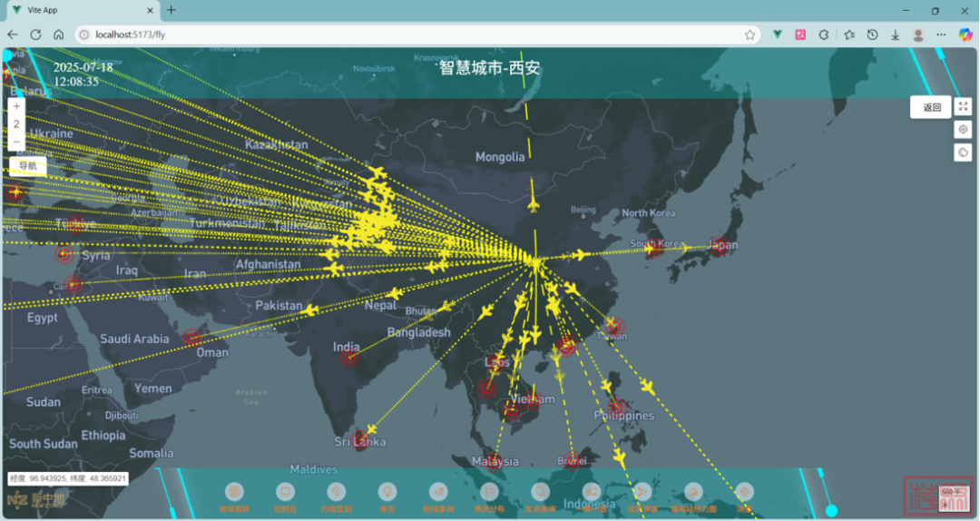Click the 测量 crosshair icon in bottom bar
The image size is (980, 521).
[744, 491]
